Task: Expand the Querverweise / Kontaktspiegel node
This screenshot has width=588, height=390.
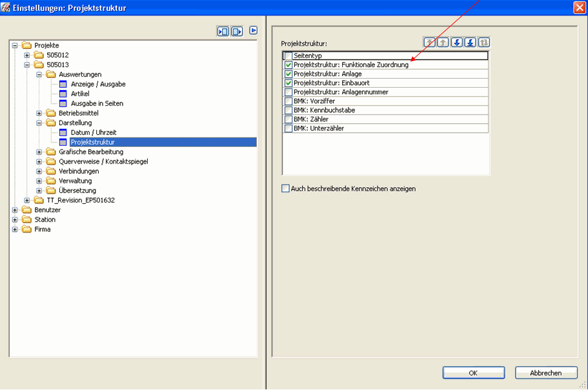Action: pos(39,161)
